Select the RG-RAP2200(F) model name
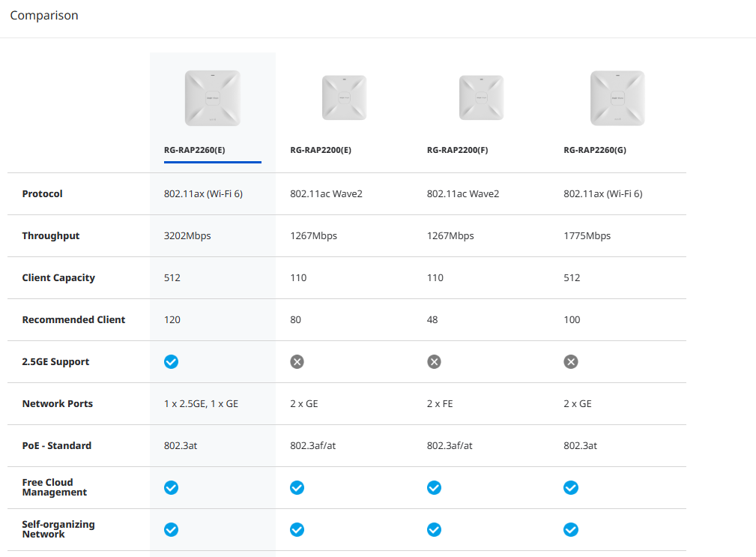The height and width of the screenshot is (557, 756). [458, 150]
